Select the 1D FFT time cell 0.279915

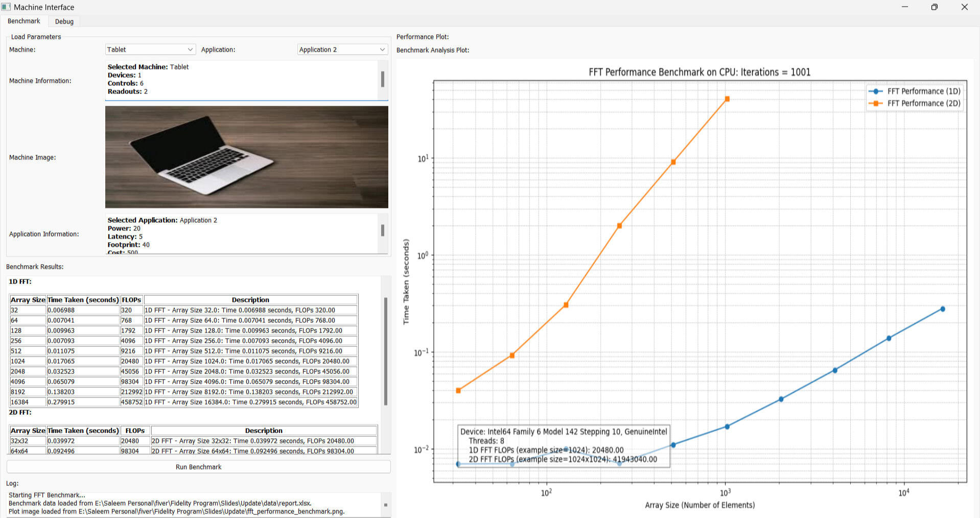click(83, 402)
